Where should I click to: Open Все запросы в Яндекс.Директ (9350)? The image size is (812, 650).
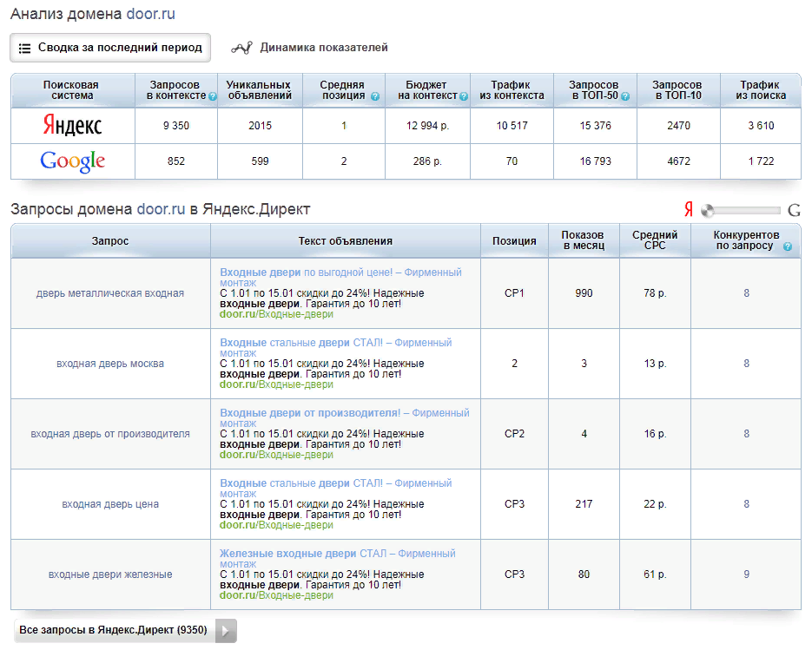pos(125,630)
